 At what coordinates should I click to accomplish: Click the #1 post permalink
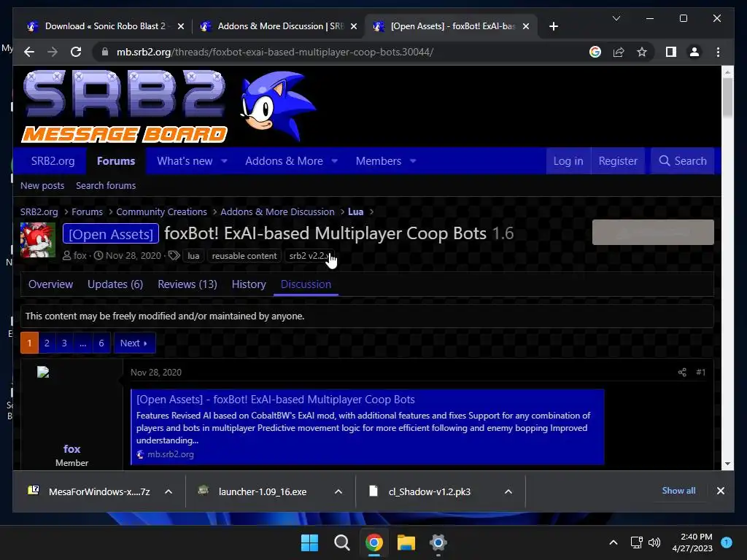(x=700, y=373)
